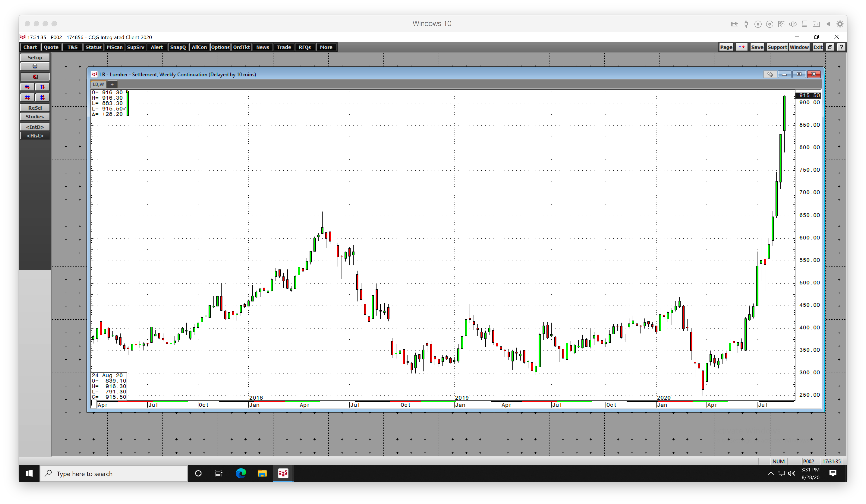Click the Setup sidebar button
Viewport: 866px width, 504px height.
[35, 57]
